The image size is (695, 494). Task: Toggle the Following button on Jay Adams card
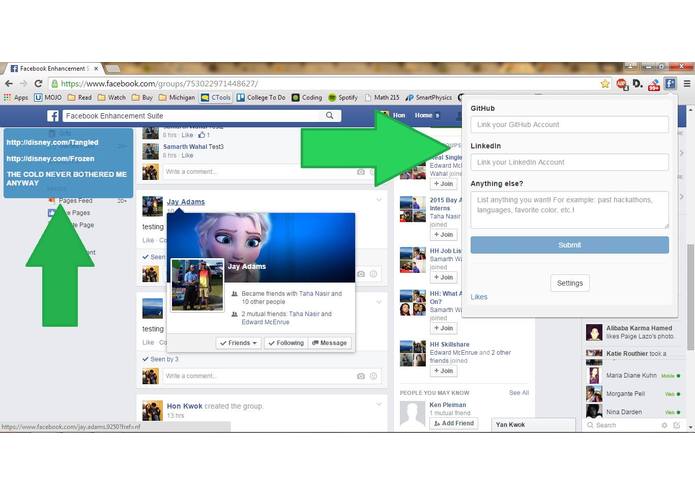286,343
